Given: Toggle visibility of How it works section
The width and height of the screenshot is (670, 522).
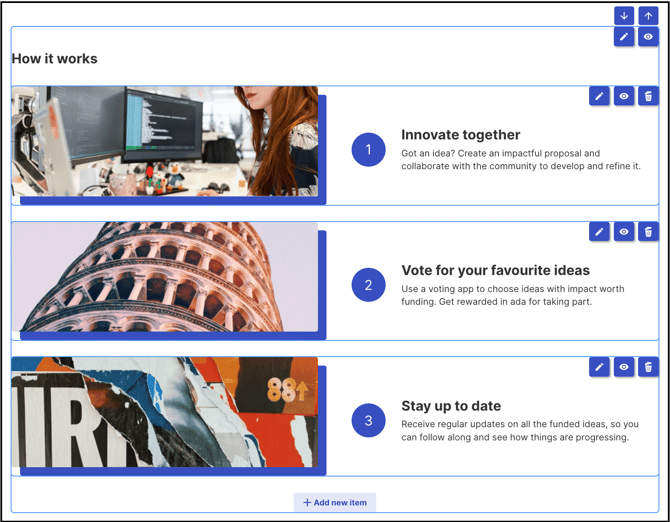Looking at the screenshot, I should pos(648,37).
